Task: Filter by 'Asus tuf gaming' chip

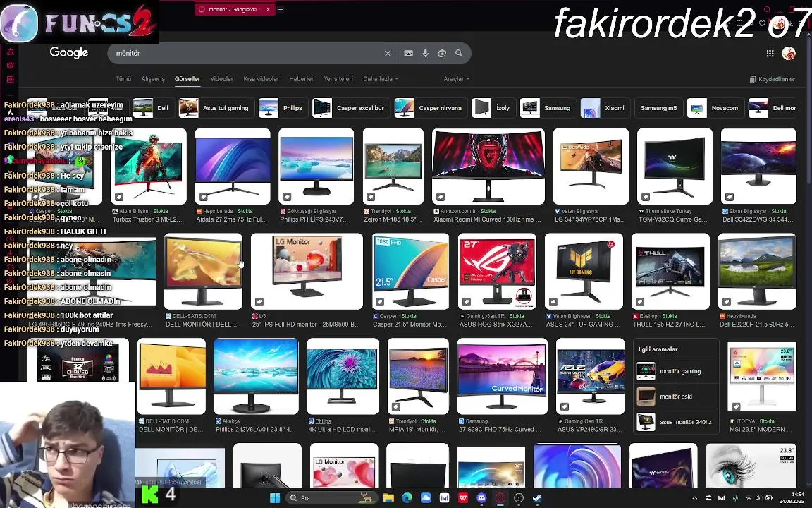Action: point(216,108)
